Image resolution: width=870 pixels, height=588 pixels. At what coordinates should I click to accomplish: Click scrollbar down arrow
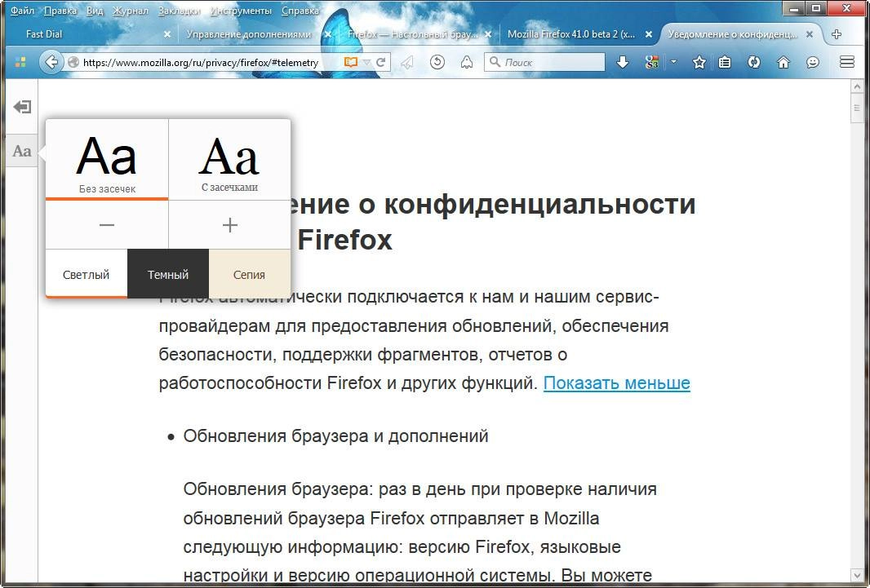point(856,576)
